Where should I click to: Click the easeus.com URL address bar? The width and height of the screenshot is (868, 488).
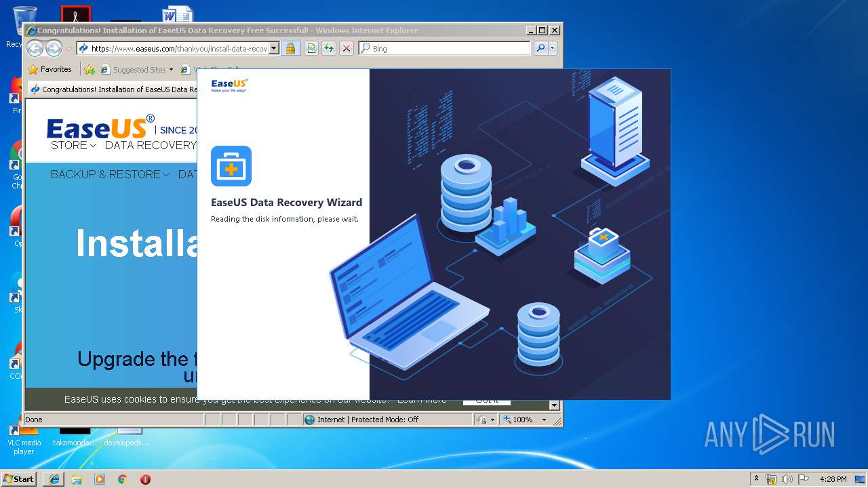pyautogui.click(x=173, y=48)
